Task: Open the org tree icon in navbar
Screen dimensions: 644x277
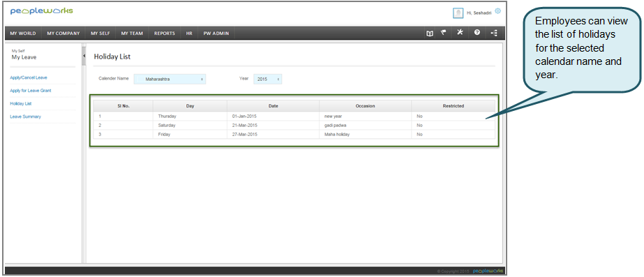Action: pyautogui.click(x=494, y=33)
